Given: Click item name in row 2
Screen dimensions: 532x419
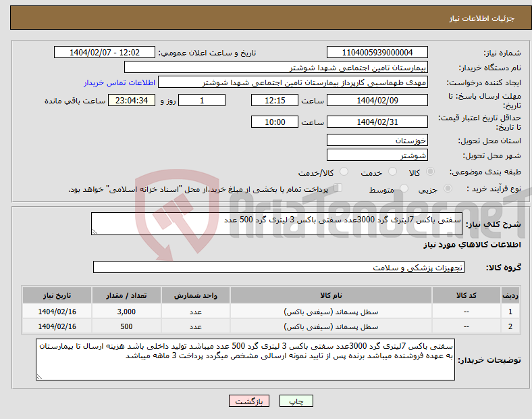Looking at the screenshot, I should 331,326.
